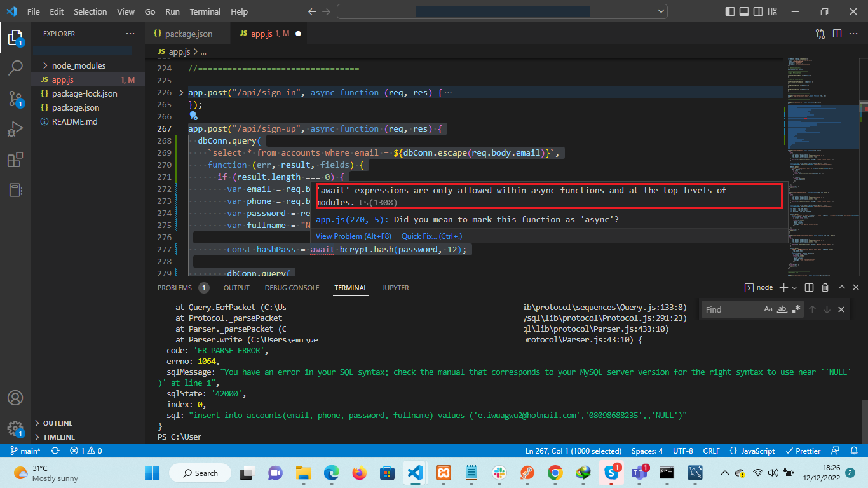The width and height of the screenshot is (868, 488).
Task: Switch to the DEBUG CONSOLE tab
Action: click(x=292, y=288)
